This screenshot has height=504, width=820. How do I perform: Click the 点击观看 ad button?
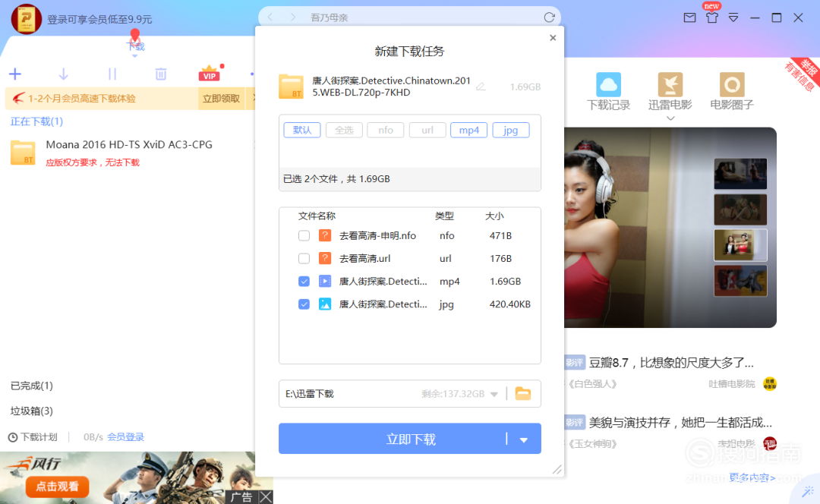click(x=57, y=487)
